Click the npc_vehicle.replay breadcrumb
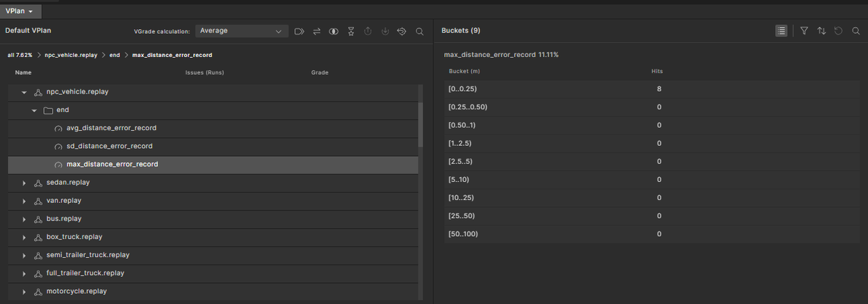 point(71,55)
